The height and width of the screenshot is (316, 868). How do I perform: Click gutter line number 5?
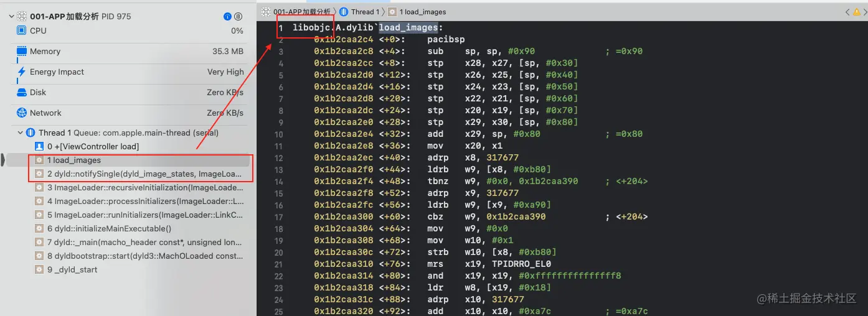(281, 75)
